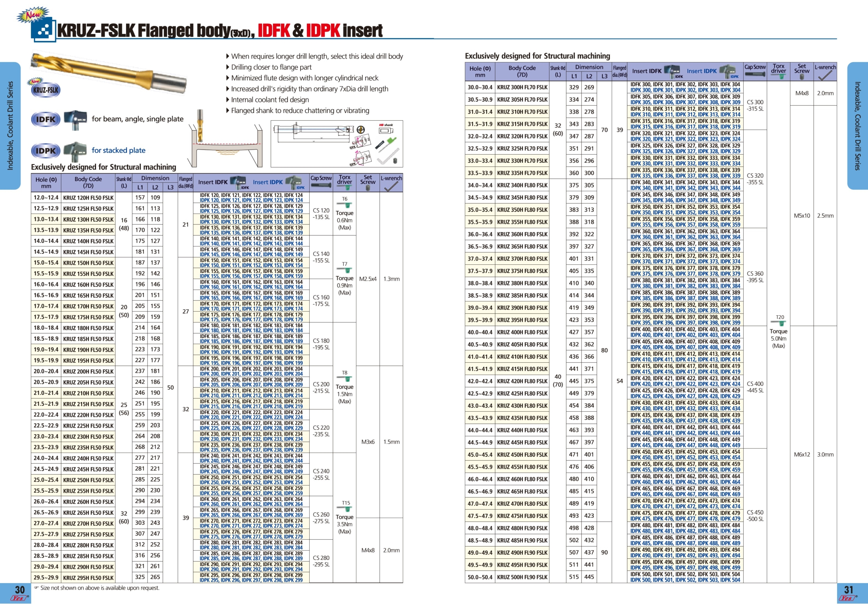Click set screw value 'M3x6'
The image size is (868, 614).
click(368, 442)
